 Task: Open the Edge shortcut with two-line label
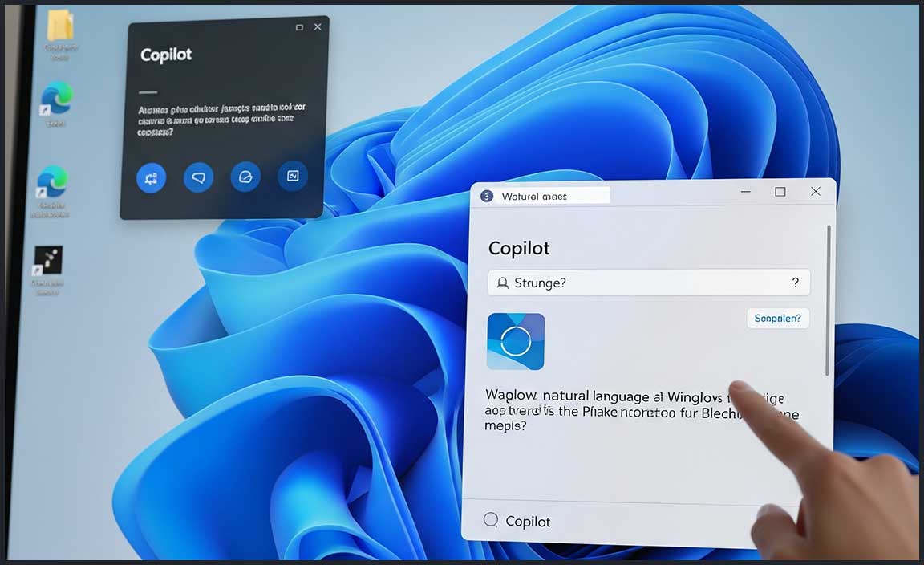coord(52,181)
